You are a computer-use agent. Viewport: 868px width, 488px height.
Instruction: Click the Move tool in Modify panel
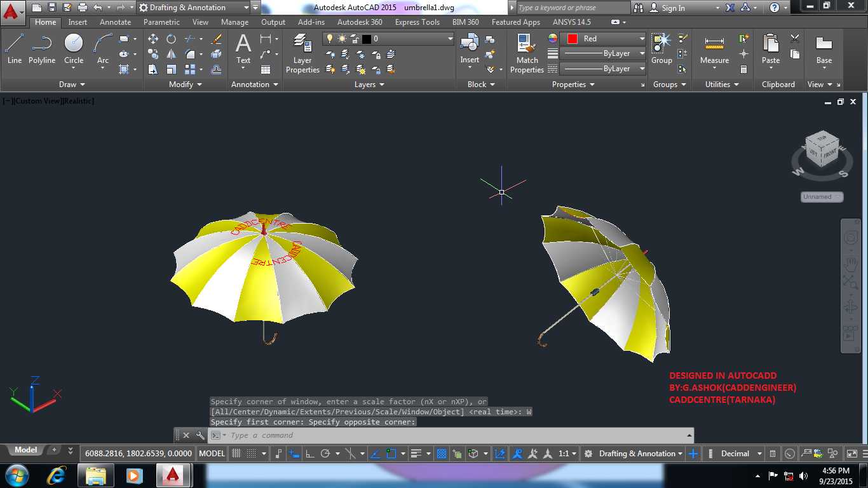[153, 39]
